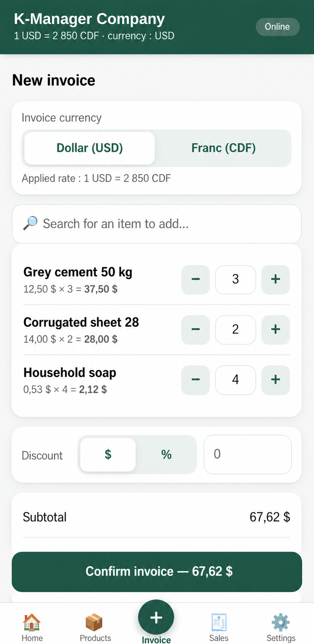
Task: Open the Sales receipt icon
Action: (x=219, y=622)
